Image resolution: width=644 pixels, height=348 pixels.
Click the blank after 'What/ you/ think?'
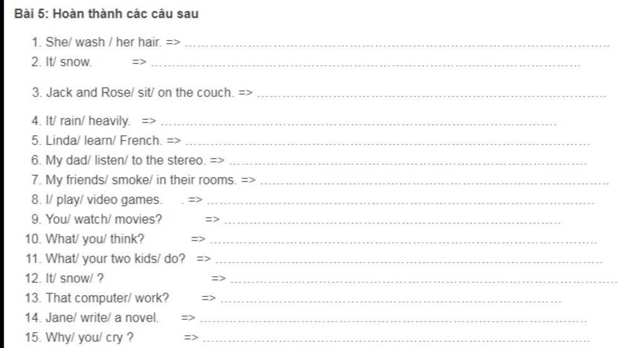click(x=403, y=242)
